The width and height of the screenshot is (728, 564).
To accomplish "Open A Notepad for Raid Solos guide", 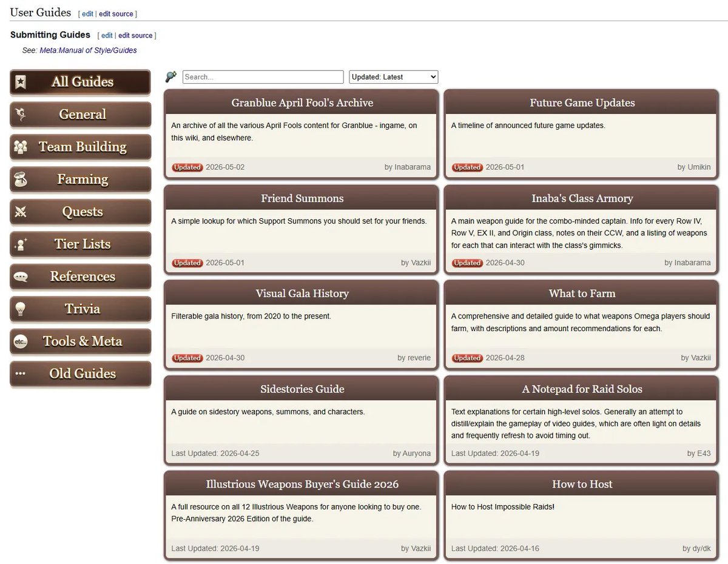I will coord(582,389).
